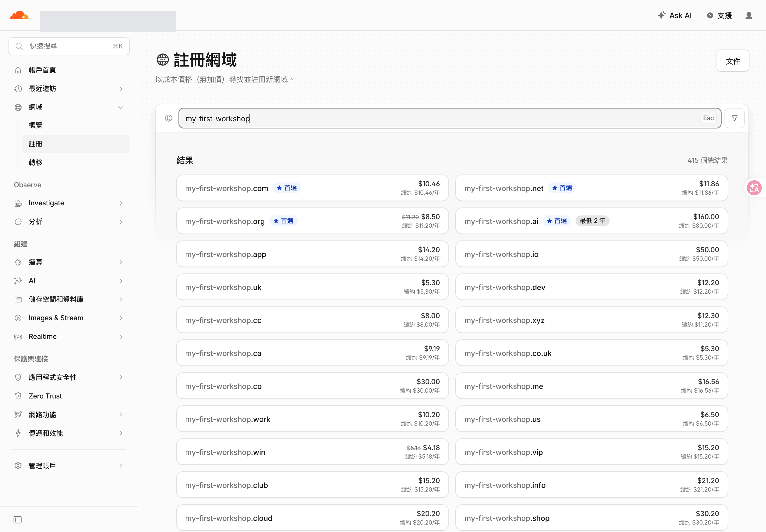Screen dimensions: 766x532
Task: Select my-first-workshop.cloud result
Action: pyautogui.click(x=312, y=518)
